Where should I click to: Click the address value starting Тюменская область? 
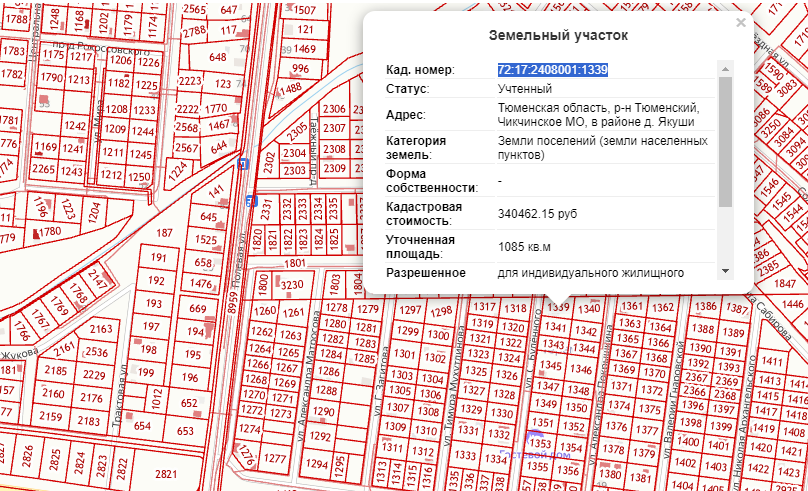[598, 115]
